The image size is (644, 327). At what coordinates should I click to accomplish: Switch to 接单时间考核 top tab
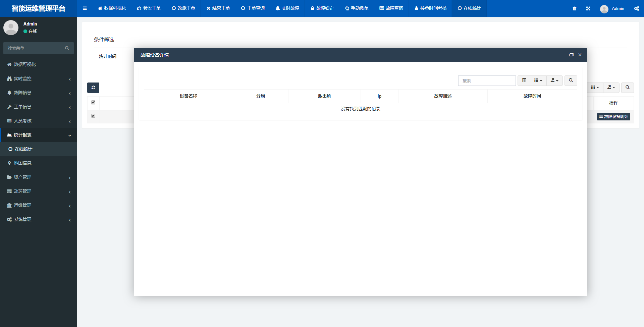point(431,8)
